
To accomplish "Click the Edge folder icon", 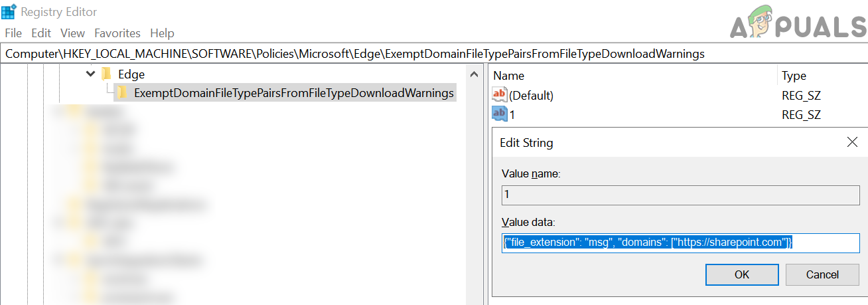I will pos(107,74).
